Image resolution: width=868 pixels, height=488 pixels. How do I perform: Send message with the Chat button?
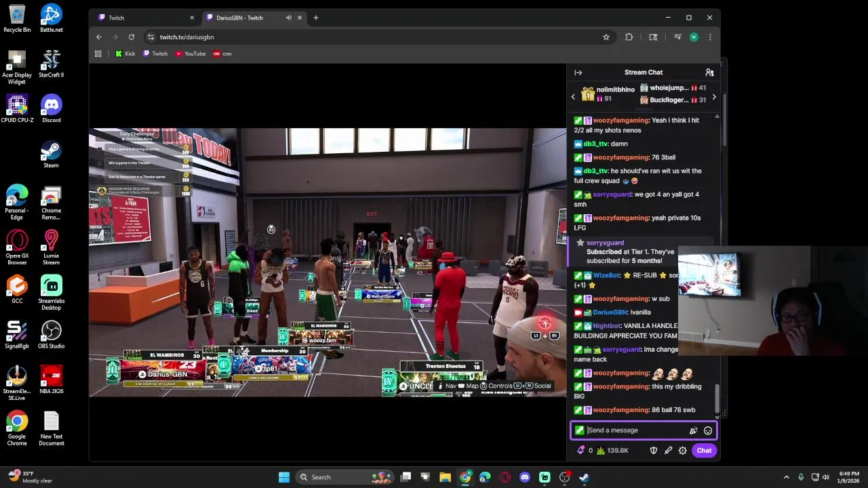tap(704, 451)
